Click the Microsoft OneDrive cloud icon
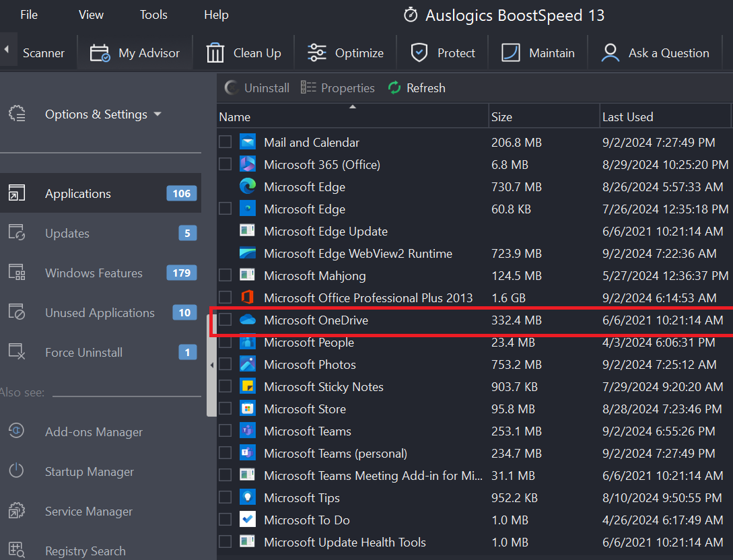This screenshot has height=560, width=733. coord(247,320)
